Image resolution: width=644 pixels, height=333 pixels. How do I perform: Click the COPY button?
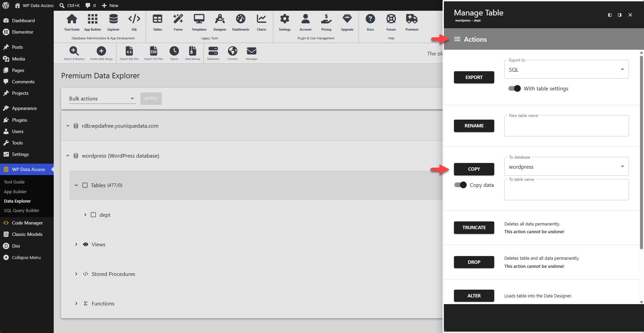[x=474, y=169]
